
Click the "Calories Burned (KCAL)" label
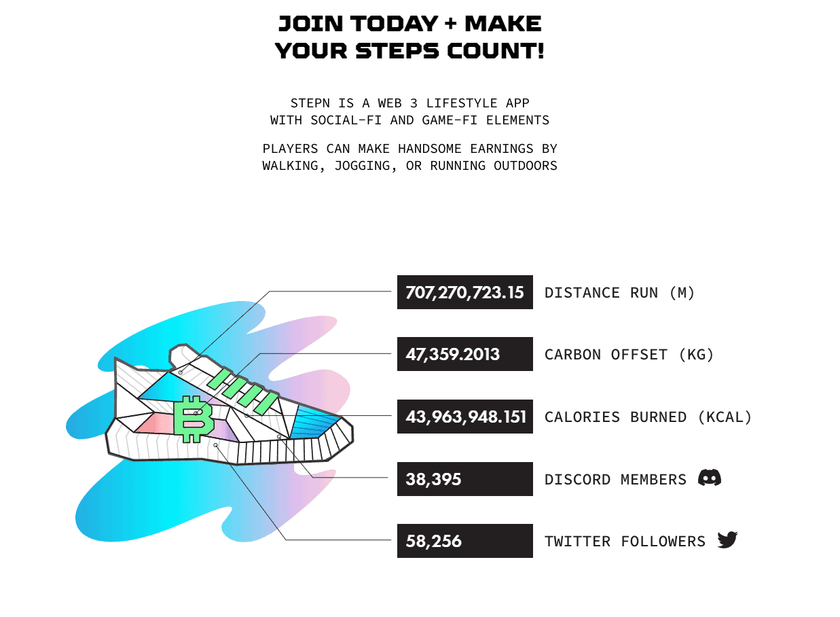point(648,417)
